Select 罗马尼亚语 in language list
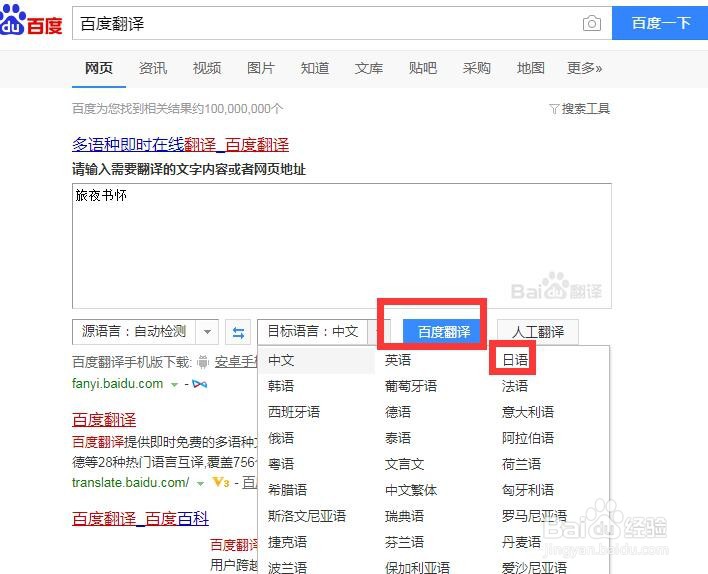Screen dimensions: 708x574 (x=534, y=516)
